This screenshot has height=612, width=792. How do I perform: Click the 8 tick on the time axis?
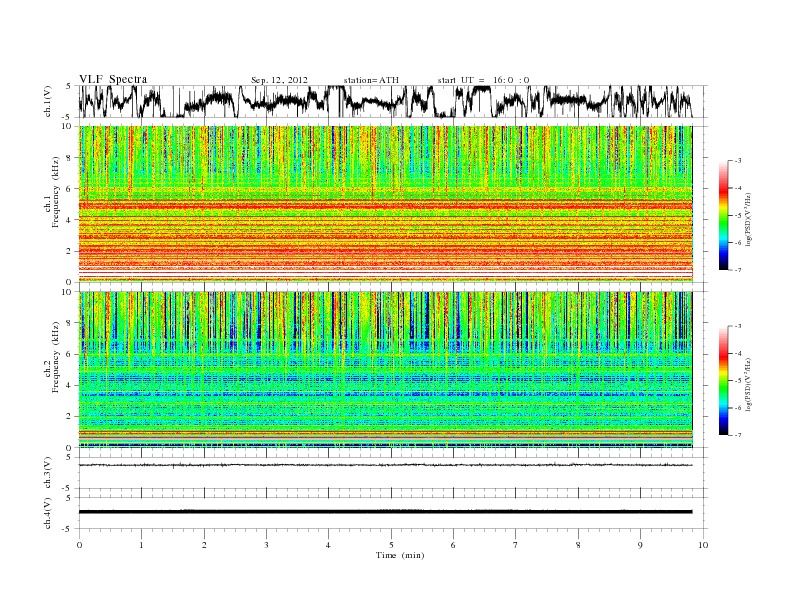tap(578, 545)
